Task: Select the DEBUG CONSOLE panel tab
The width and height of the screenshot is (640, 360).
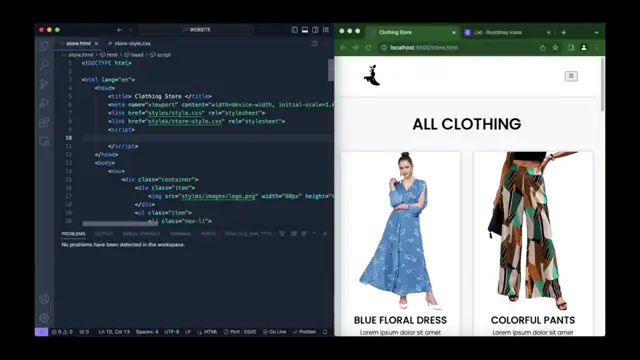Action: (141, 234)
